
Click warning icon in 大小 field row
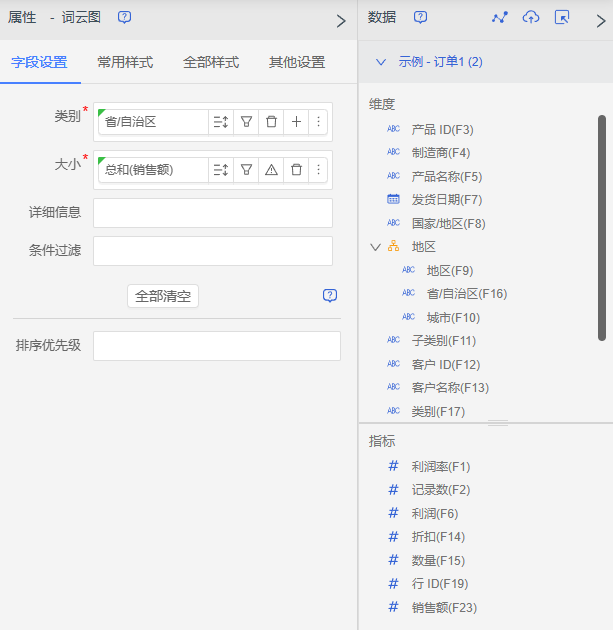271,170
